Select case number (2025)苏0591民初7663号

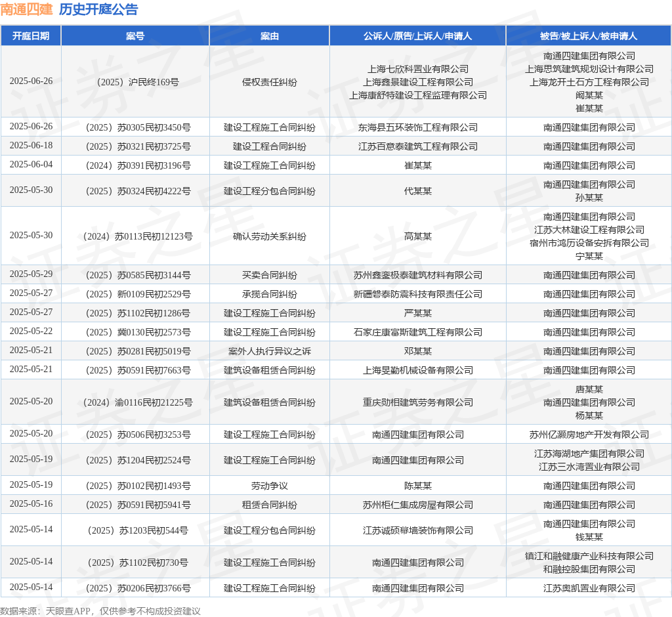coord(138,370)
